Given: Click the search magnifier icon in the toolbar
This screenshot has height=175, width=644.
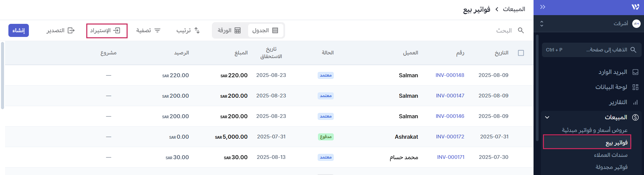Looking at the screenshot, I should 521,31.
